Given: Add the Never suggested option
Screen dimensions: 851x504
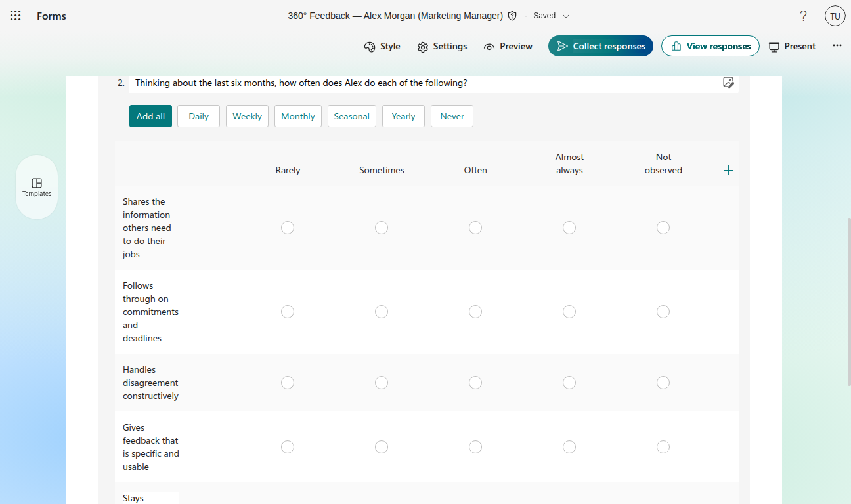Looking at the screenshot, I should (452, 116).
